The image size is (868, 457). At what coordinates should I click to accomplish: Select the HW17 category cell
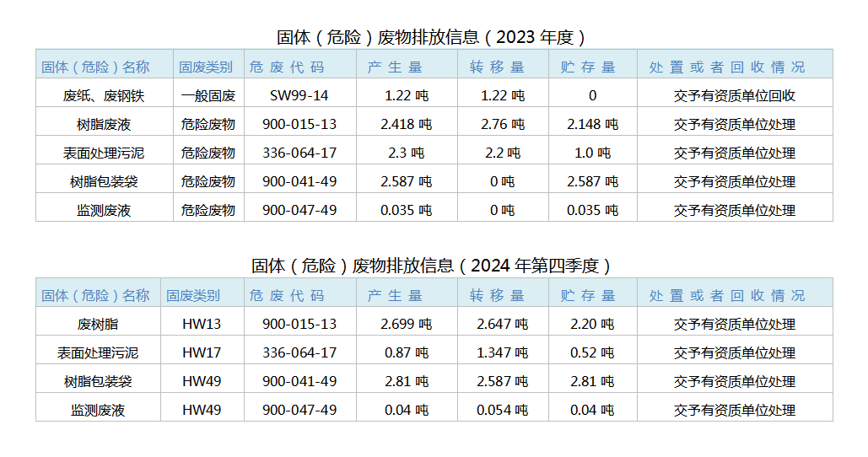[x=202, y=352]
